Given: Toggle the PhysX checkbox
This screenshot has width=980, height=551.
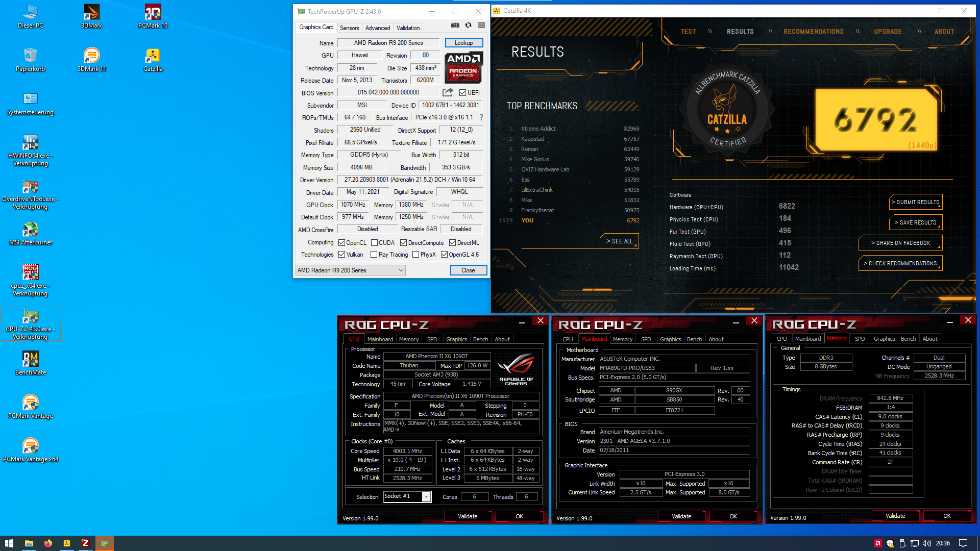Looking at the screenshot, I should tap(415, 255).
